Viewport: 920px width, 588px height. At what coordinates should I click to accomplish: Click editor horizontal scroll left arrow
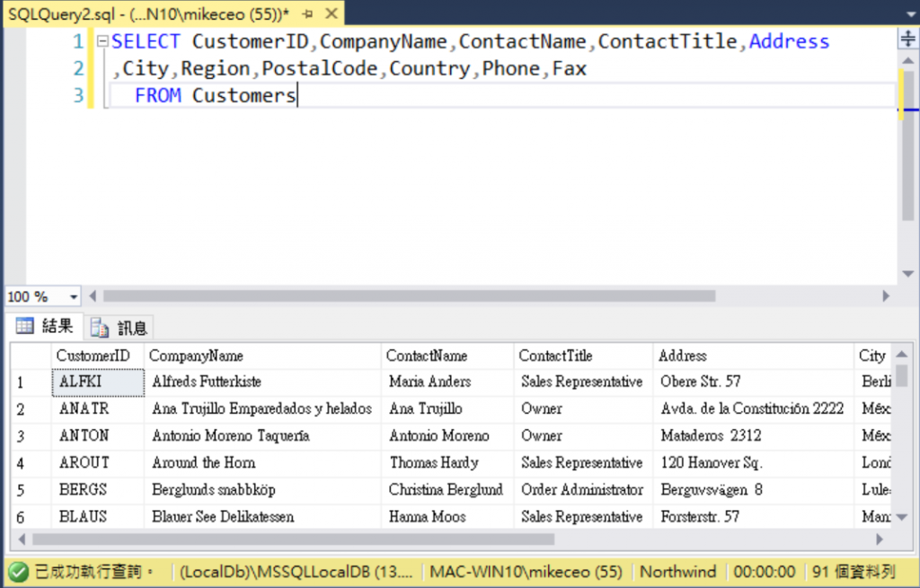click(x=93, y=296)
